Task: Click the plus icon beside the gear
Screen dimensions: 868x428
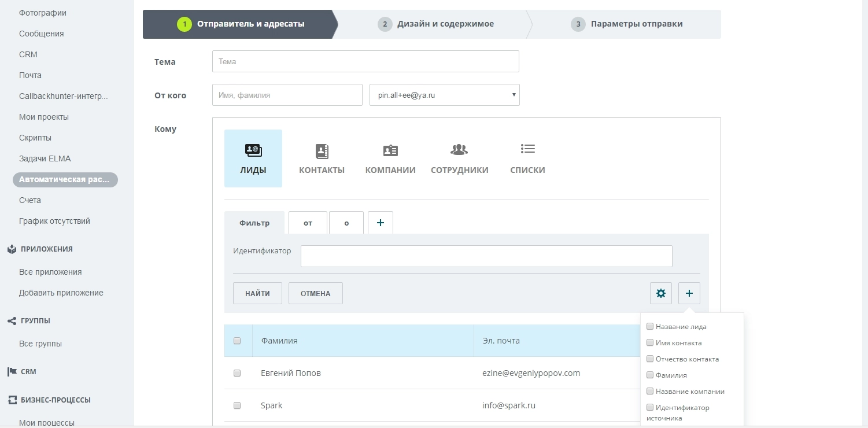Action: tap(689, 293)
